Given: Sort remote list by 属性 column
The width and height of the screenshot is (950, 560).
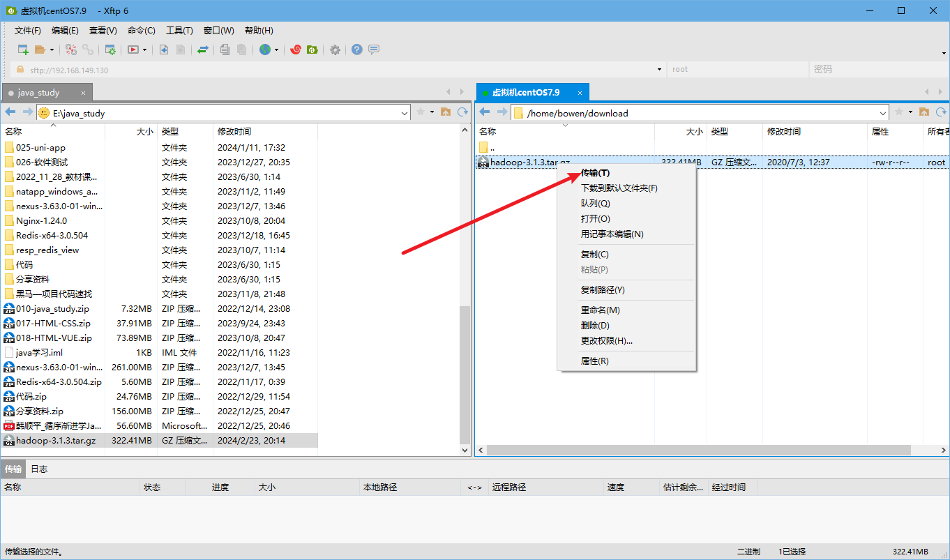Looking at the screenshot, I should click(895, 132).
